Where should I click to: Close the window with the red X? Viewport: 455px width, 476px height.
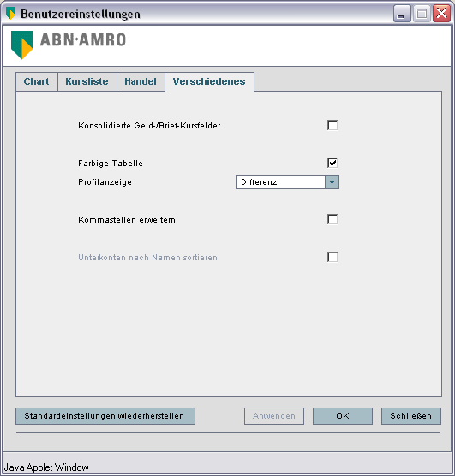(x=441, y=14)
